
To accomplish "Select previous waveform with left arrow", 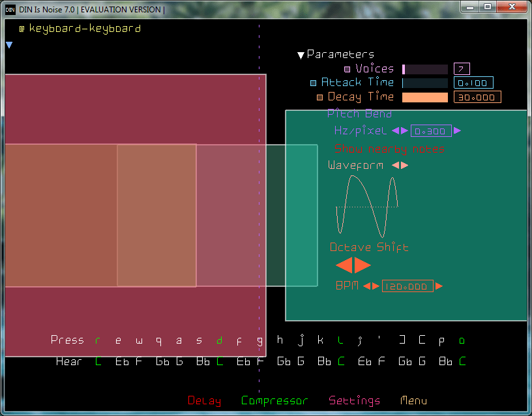I will (x=395, y=166).
